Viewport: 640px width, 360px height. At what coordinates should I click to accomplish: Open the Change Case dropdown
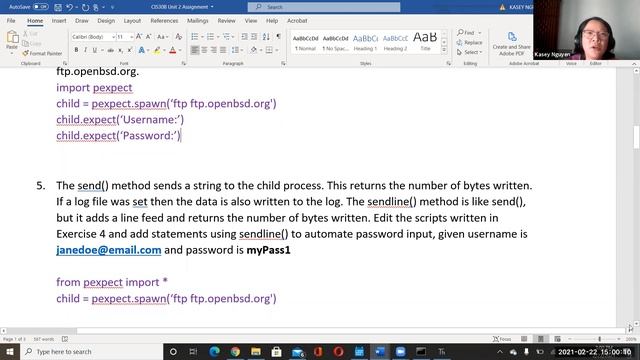pyautogui.click(x=162, y=37)
